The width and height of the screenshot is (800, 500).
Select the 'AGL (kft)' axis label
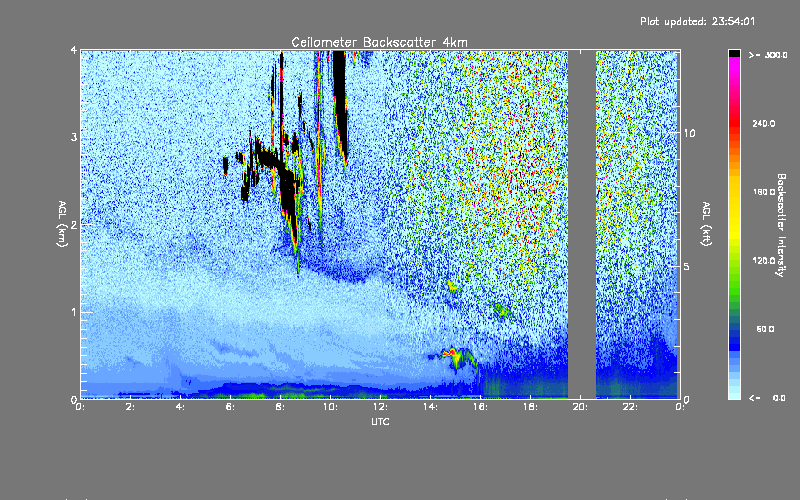pyautogui.click(x=706, y=224)
